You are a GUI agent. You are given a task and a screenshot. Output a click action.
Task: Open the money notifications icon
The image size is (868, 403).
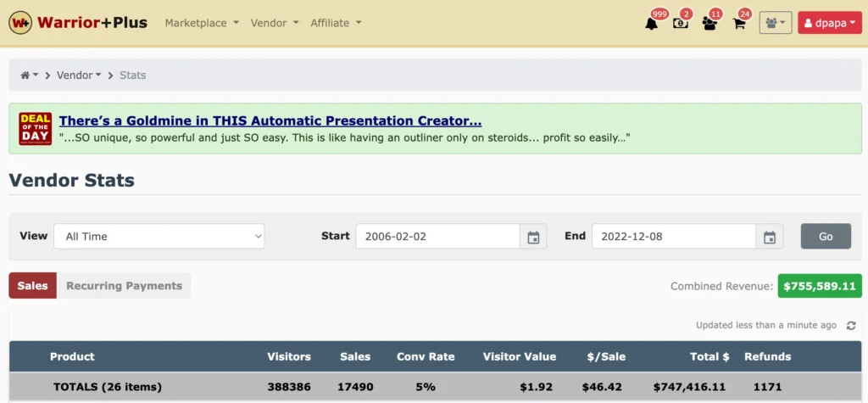[x=681, y=24]
